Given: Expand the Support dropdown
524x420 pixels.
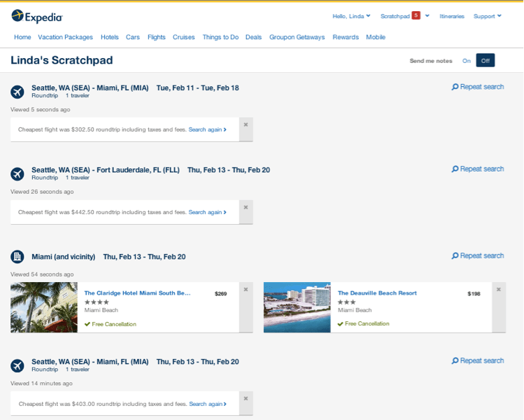Looking at the screenshot, I should click(487, 16).
